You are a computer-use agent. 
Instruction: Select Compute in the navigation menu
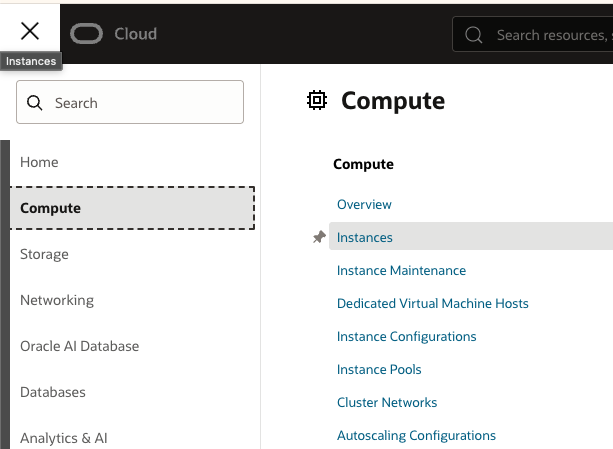click(132, 208)
